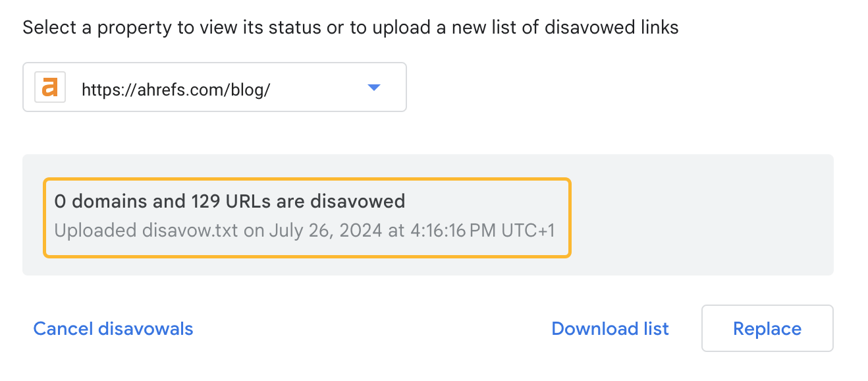The height and width of the screenshot is (381, 868).
Task: Select Download list to export disavowed links
Action: tap(609, 328)
